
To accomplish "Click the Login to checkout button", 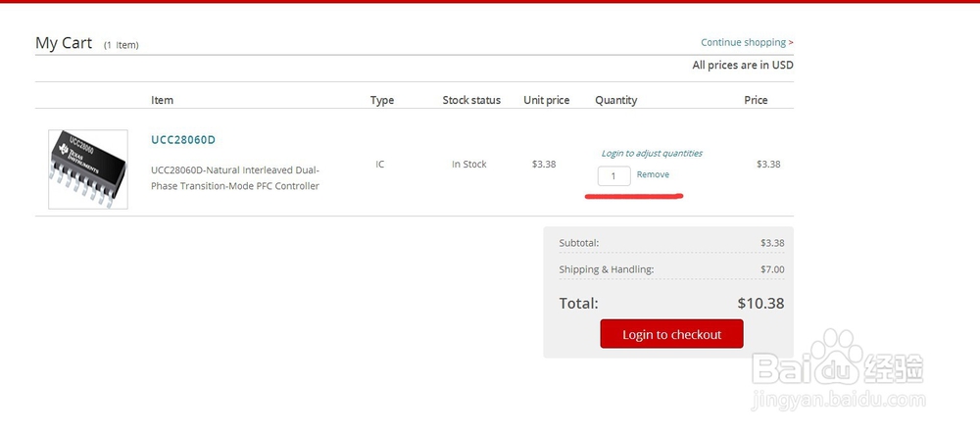I will pos(672,334).
